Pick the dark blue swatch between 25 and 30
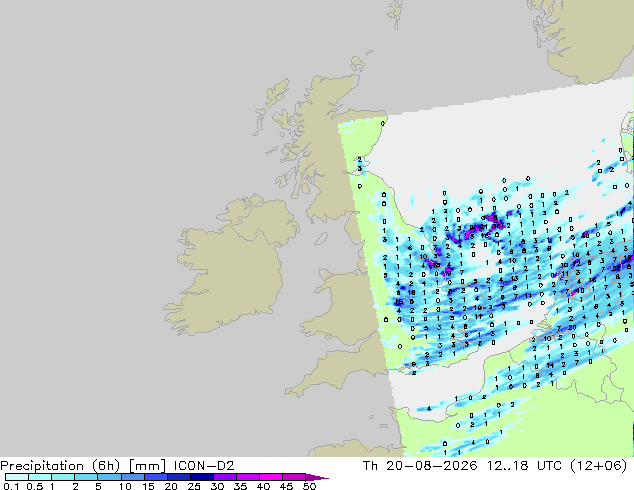 click(202, 477)
